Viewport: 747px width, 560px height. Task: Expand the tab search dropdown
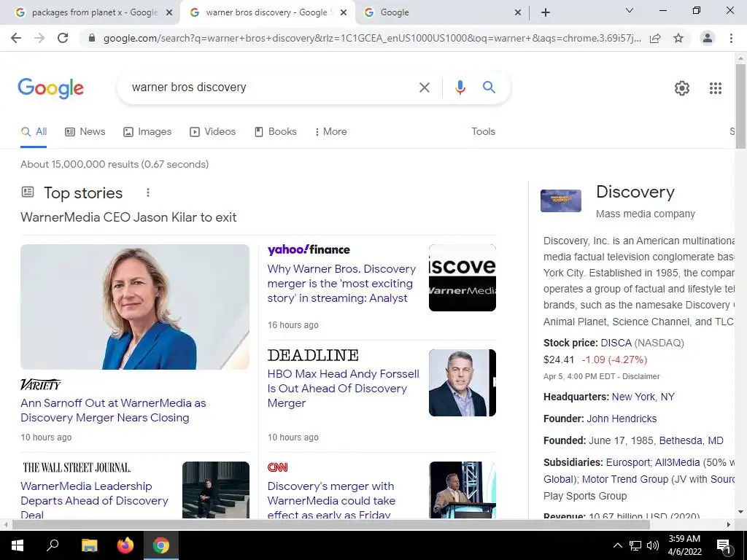(x=630, y=10)
